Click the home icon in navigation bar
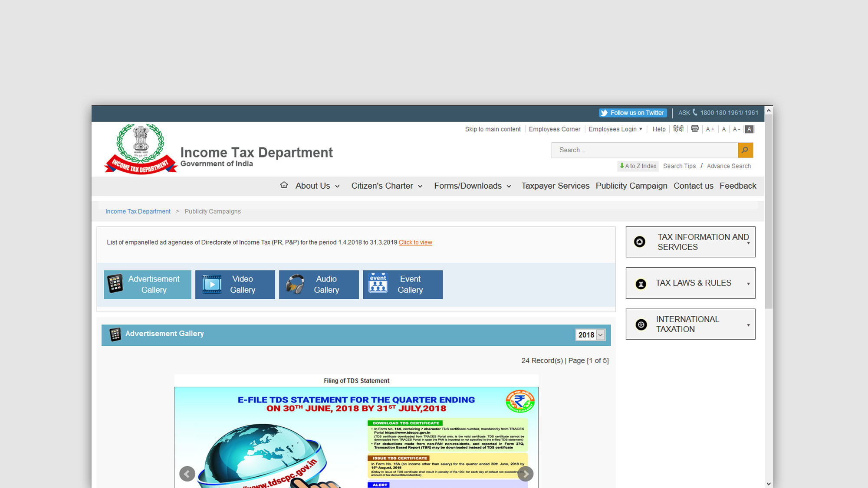 [x=284, y=185]
